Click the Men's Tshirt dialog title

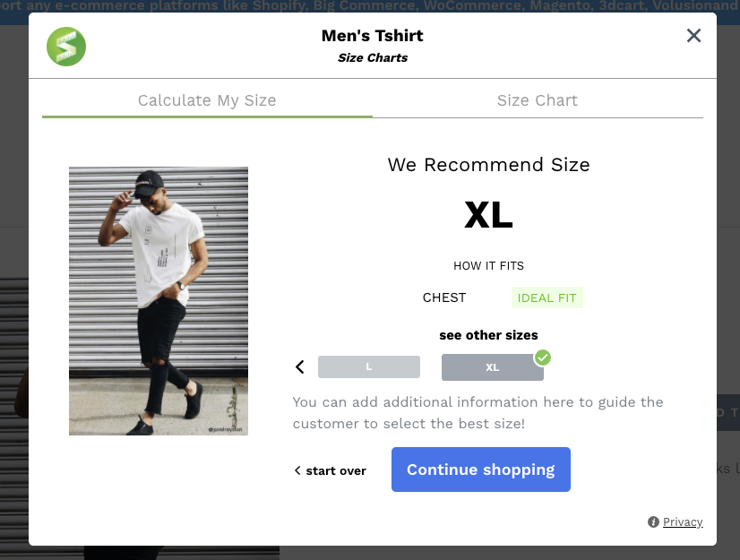coord(373,36)
